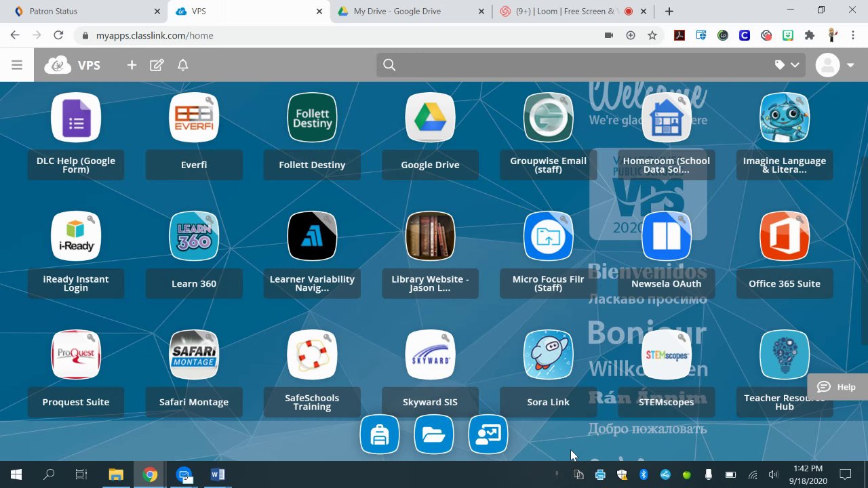
Task: Open the iReady Instant Login app
Action: [x=76, y=236]
